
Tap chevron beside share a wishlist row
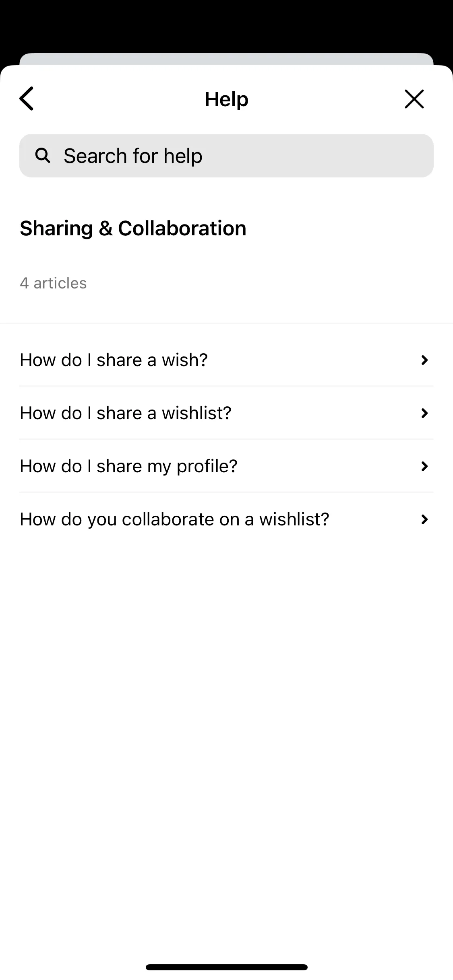424,413
